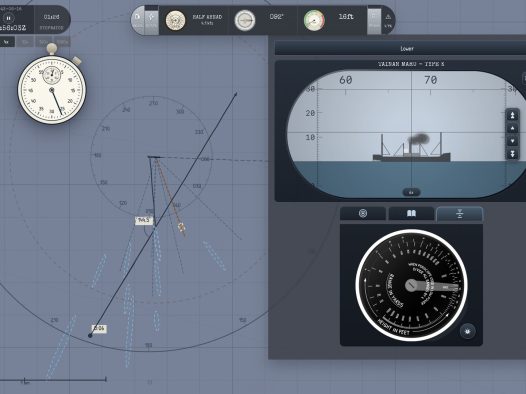
Task: Pause the game time
Action: point(9,18)
